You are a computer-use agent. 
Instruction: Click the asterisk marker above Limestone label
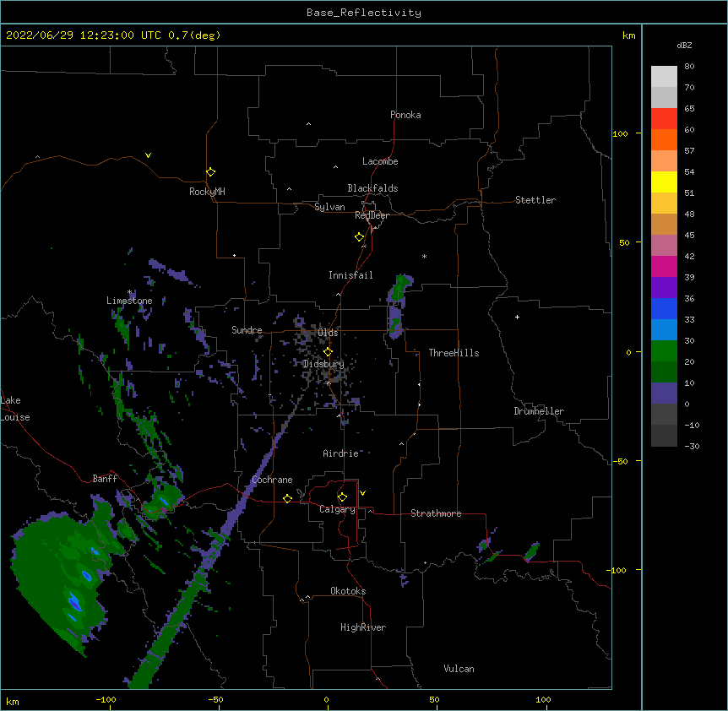coord(129,292)
